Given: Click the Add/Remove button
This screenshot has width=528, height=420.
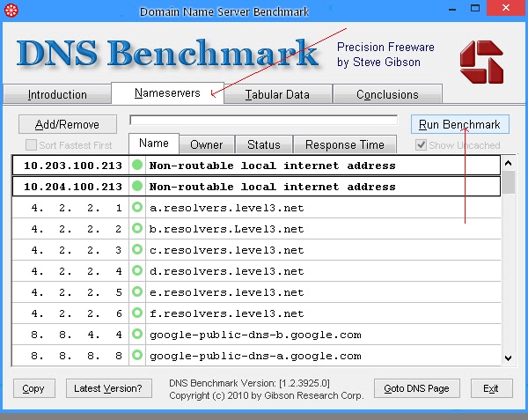Looking at the screenshot, I should click(x=68, y=124).
